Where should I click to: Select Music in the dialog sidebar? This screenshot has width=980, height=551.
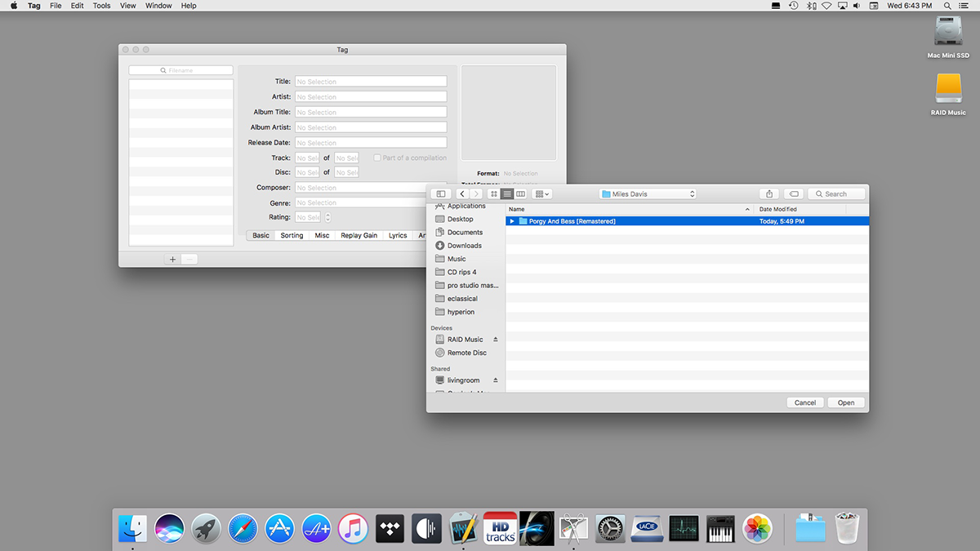point(457,259)
